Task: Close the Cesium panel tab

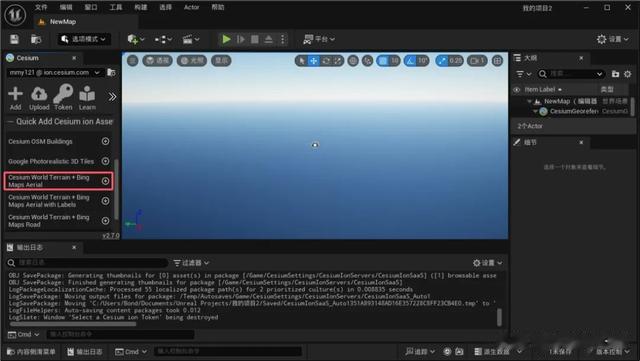Action: 74,58
